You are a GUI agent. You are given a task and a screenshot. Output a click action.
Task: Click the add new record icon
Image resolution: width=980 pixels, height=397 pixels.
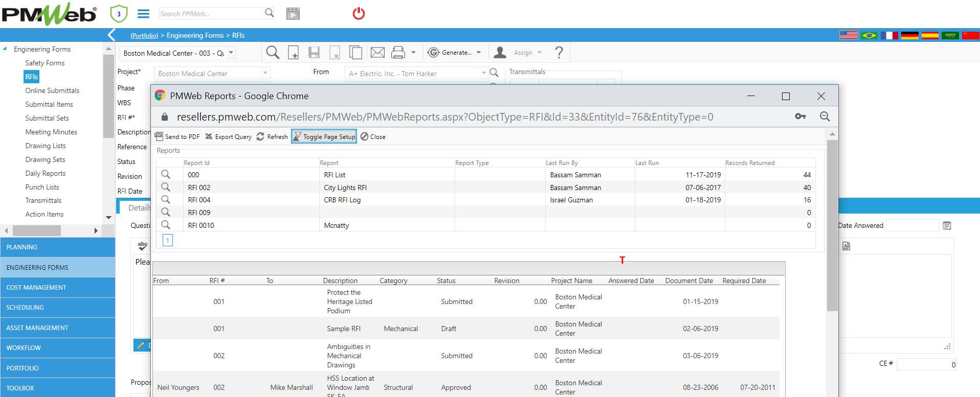294,53
